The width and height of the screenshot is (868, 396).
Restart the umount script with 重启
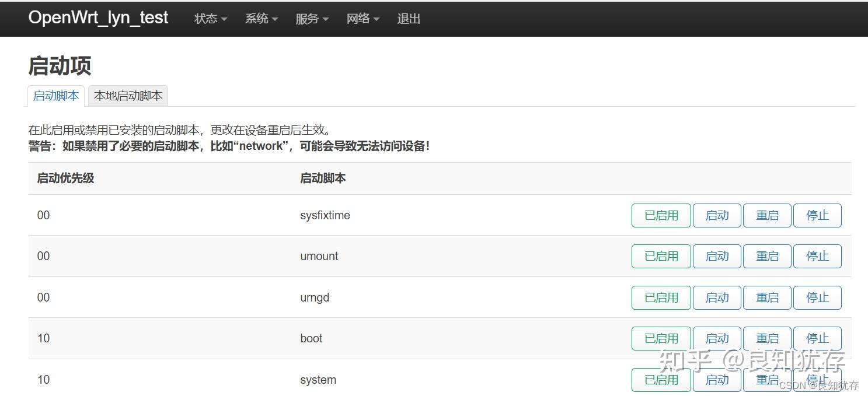[766, 256]
